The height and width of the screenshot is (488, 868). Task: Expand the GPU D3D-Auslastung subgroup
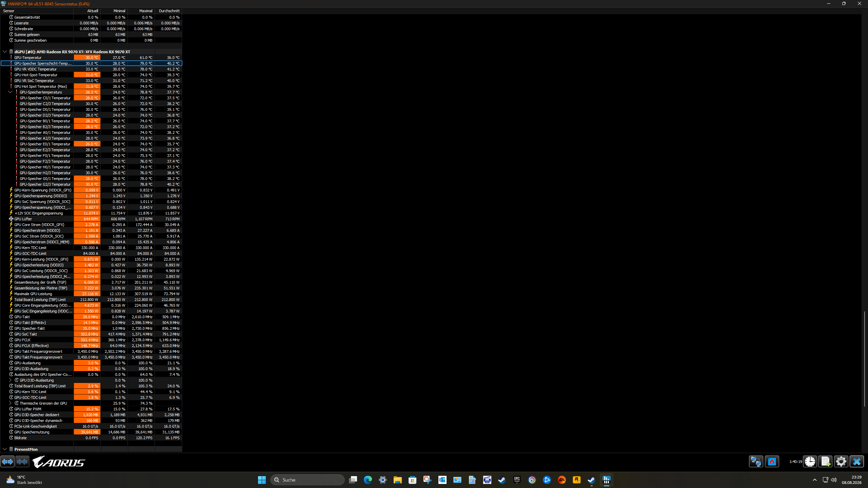click(x=10, y=380)
